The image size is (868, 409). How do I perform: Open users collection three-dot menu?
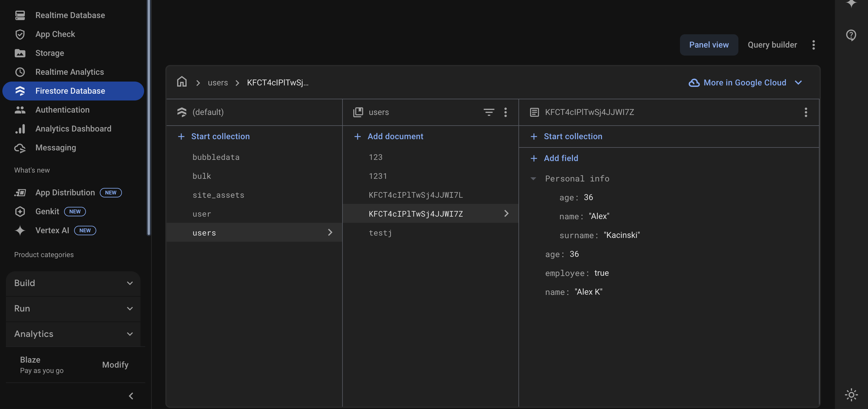505,112
